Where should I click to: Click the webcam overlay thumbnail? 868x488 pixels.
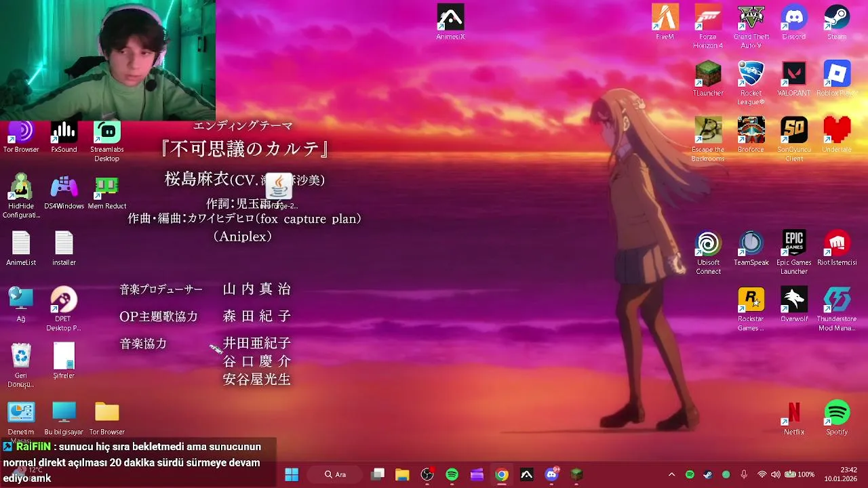pyautogui.click(x=108, y=60)
